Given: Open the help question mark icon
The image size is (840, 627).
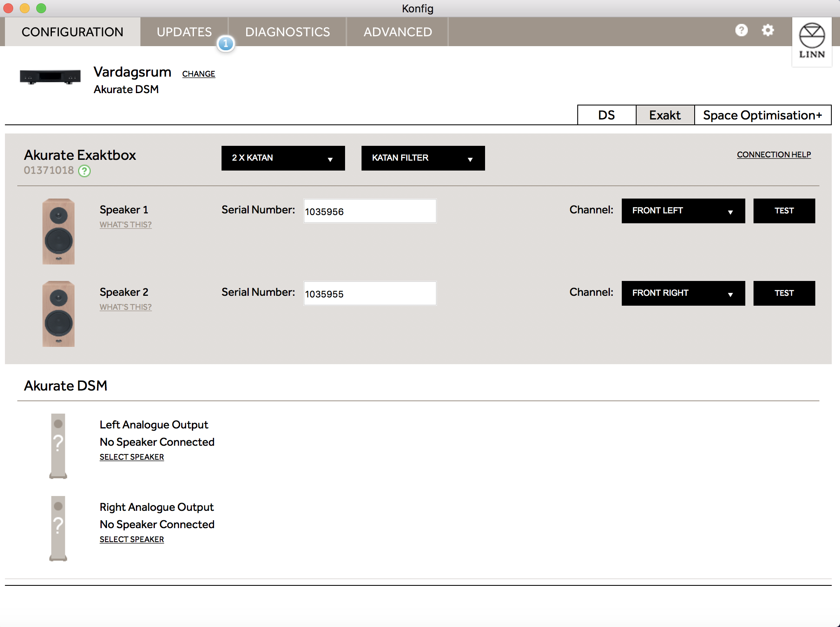Looking at the screenshot, I should click(x=741, y=30).
